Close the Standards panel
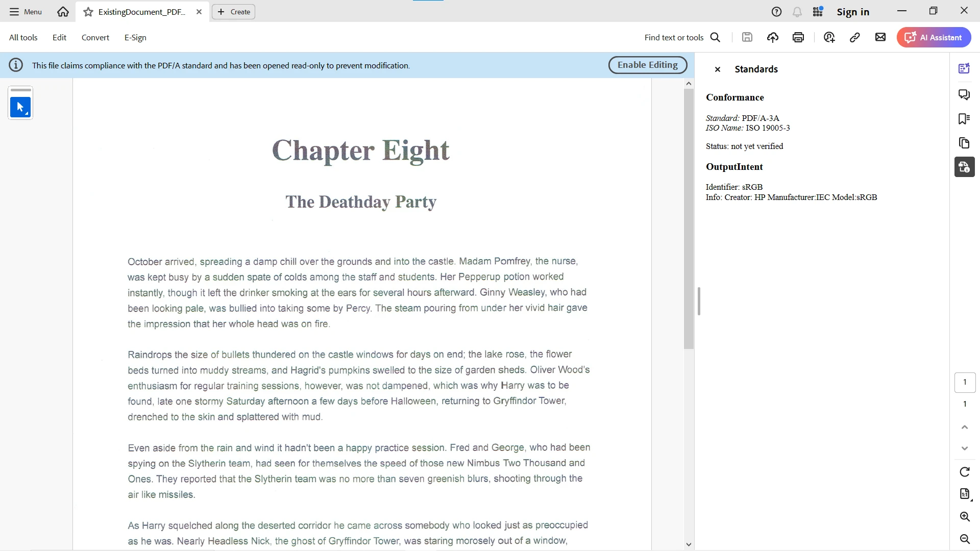Viewport: 980px width, 551px height. (x=718, y=69)
